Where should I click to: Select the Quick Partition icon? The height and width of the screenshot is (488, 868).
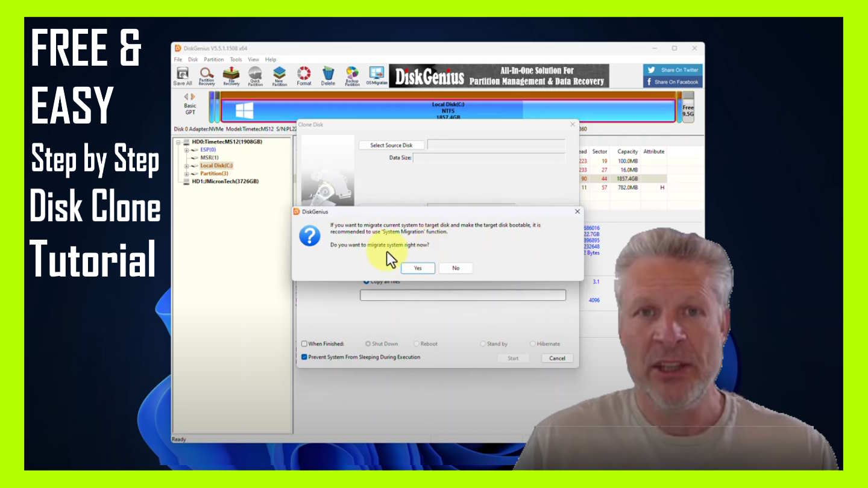click(x=256, y=76)
